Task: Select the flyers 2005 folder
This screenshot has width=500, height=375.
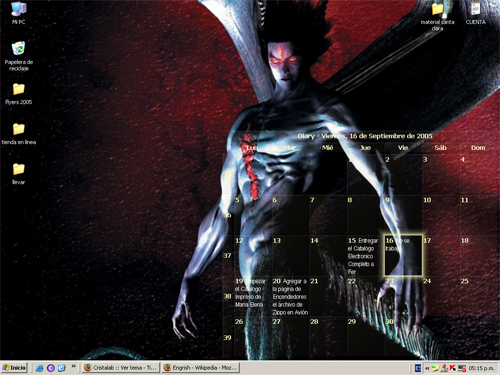Action: point(19,94)
